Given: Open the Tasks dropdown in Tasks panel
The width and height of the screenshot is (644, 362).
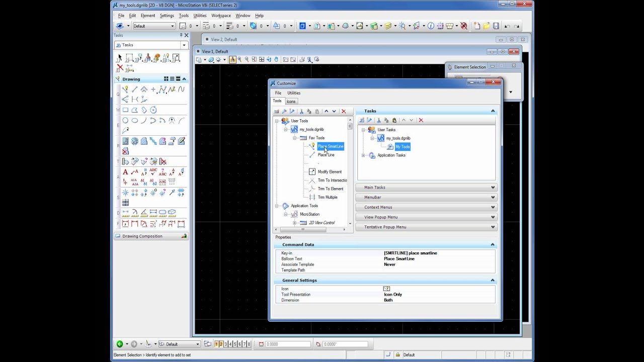Looking at the screenshot, I should pyautogui.click(x=184, y=45).
